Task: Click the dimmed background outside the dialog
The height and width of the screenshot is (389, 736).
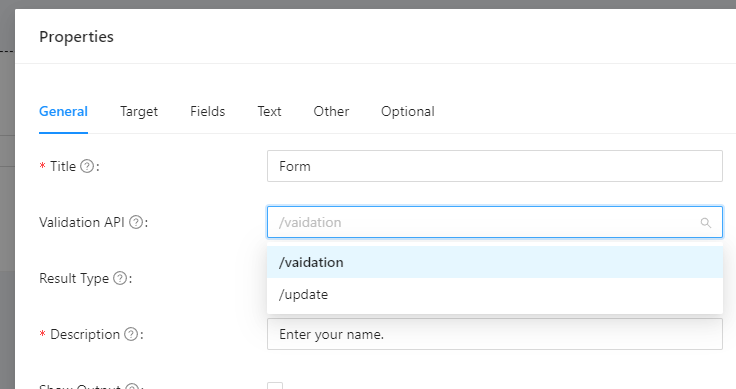Action: pyautogui.click(x=7, y=211)
